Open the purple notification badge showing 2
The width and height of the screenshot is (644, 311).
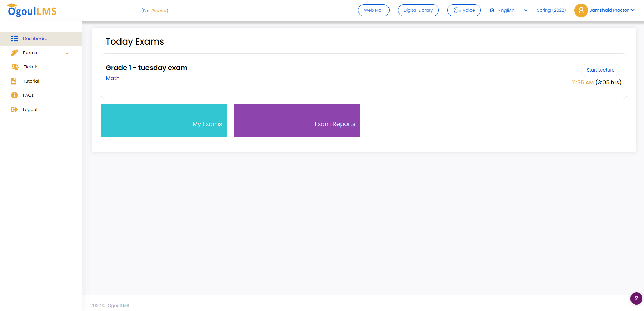pos(636,299)
